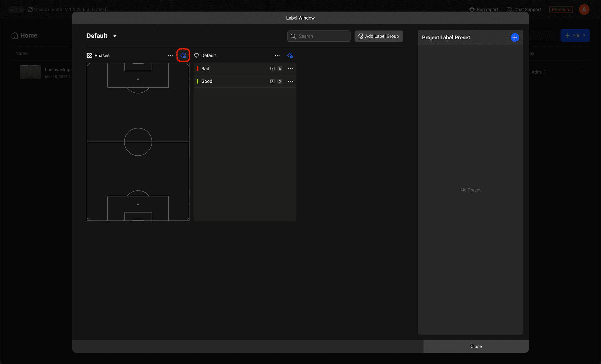This screenshot has width=601, height=364.
Task: Click the Add Label Group button
Action: [x=378, y=36]
